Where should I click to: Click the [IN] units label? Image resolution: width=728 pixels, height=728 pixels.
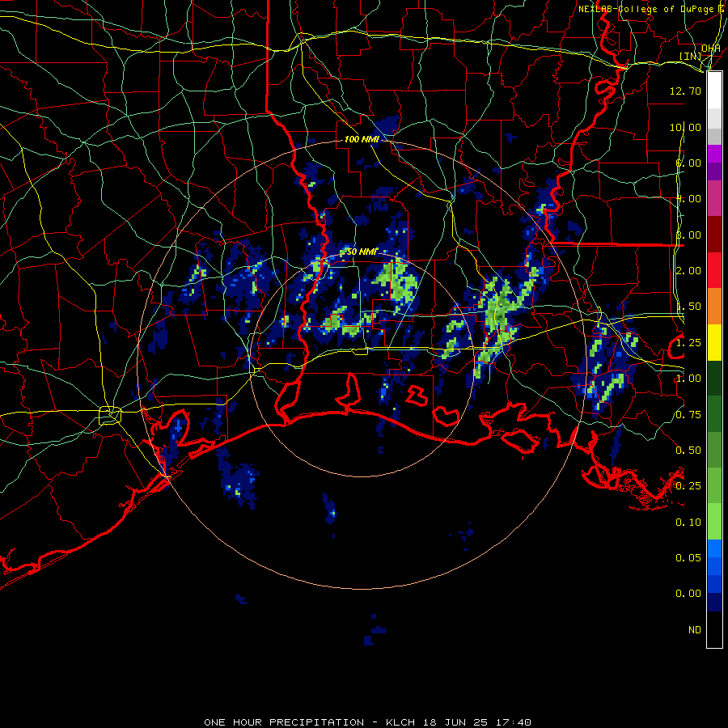691,56
